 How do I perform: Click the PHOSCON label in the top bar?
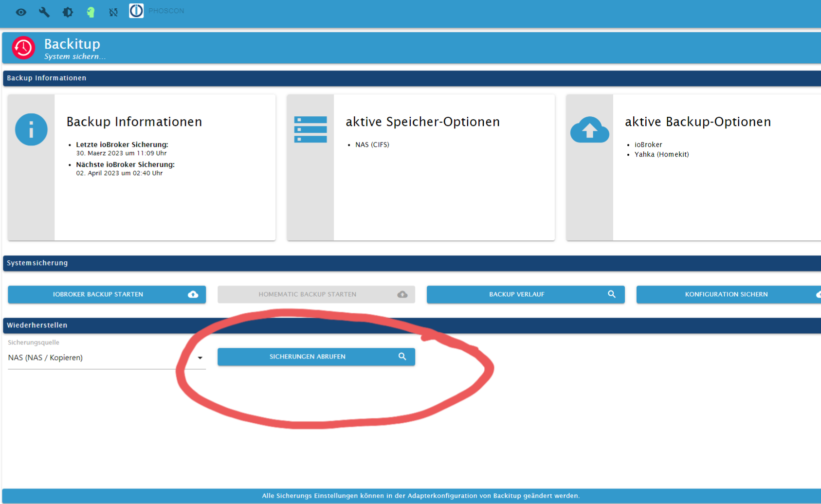[166, 11]
